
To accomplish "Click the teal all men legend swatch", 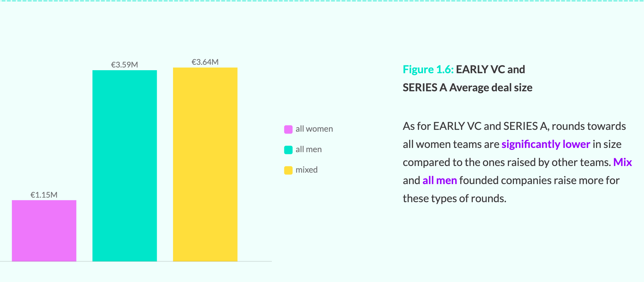I will pyautogui.click(x=288, y=150).
